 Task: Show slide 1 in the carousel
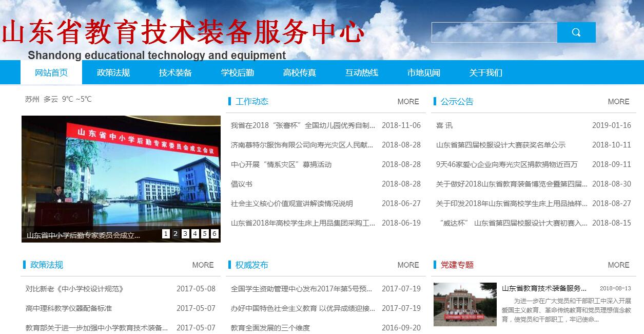(166, 234)
